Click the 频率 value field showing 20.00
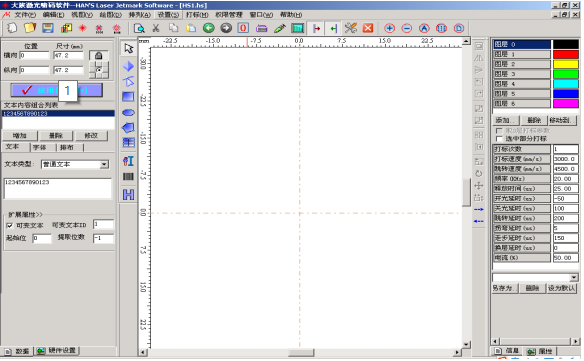This screenshot has width=584, height=361. (565, 179)
